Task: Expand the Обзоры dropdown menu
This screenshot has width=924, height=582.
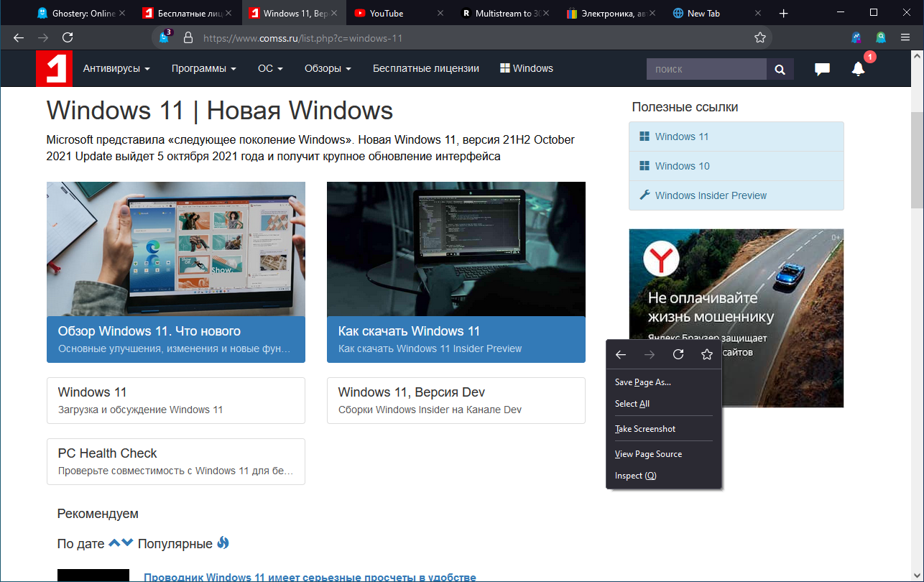Action: pos(328,69)
